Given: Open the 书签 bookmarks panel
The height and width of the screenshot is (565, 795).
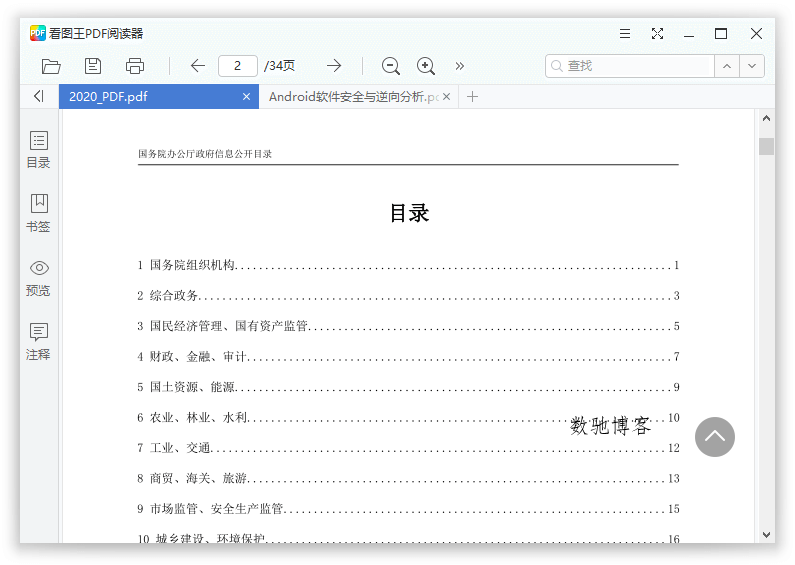Looking at the screenshot, I should click(x=39, y=214).
